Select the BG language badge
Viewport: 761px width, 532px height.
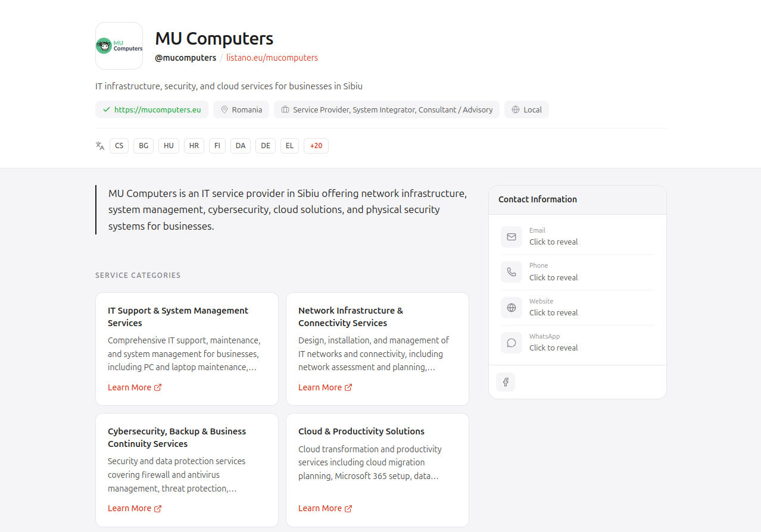(144, 146)
